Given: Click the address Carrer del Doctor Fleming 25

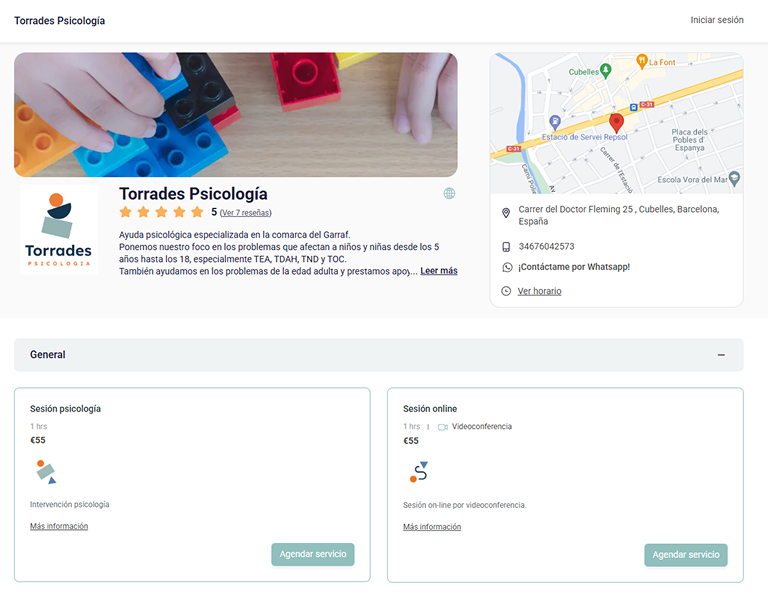Looking at the screenshot, I should [x=619, y=215].
